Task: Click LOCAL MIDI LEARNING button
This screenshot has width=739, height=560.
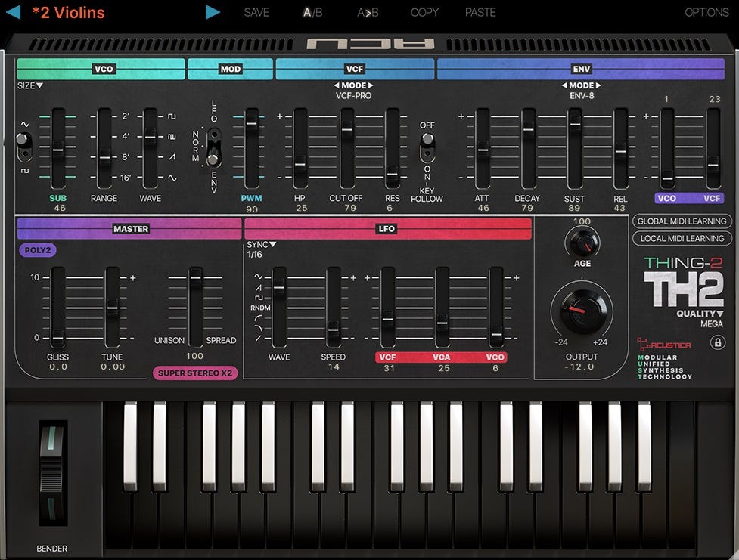Action: pyautogui.click(x=682, y=238)
